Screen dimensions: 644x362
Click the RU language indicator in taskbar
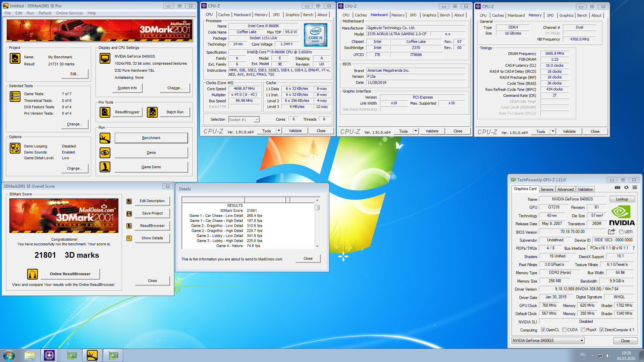coord(583,355)
